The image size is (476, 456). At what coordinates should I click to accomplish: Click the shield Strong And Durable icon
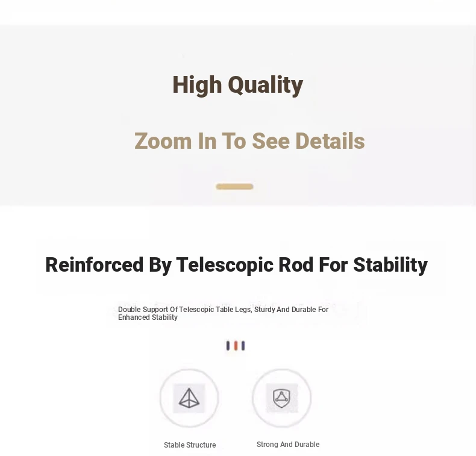tap(282, 398)
